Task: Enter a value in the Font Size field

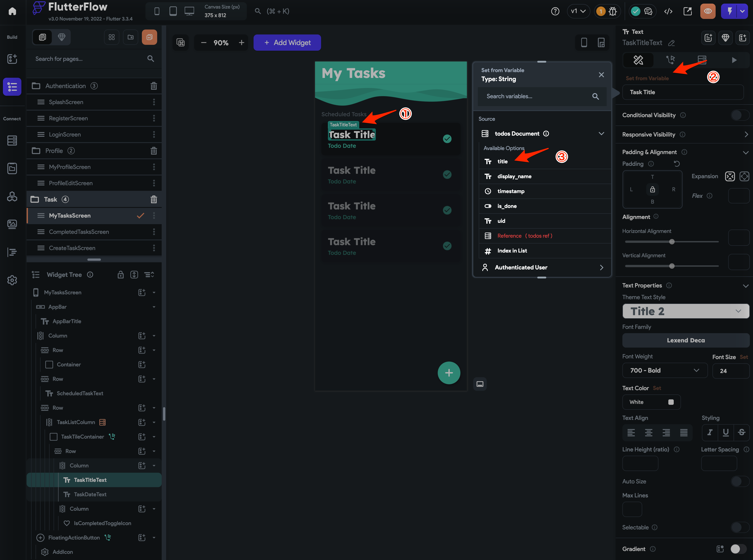Action: click(x=731, y=371)
